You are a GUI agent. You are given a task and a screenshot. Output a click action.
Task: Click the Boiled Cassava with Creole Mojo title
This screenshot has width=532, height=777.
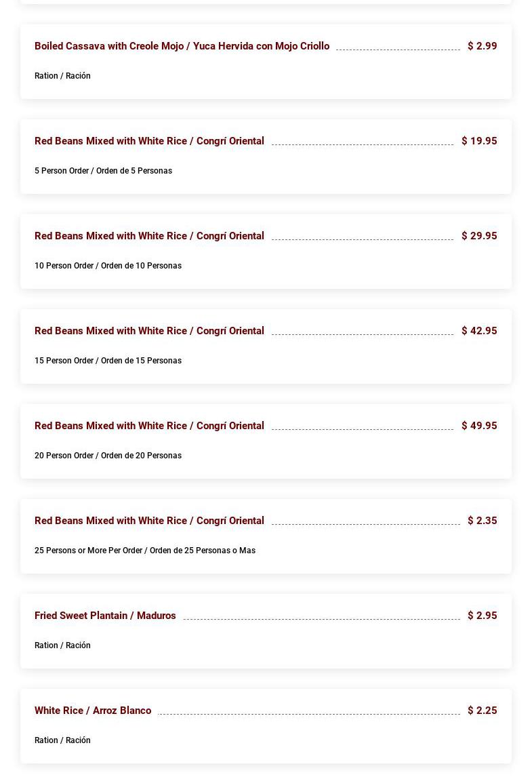(x=182, y=46)
